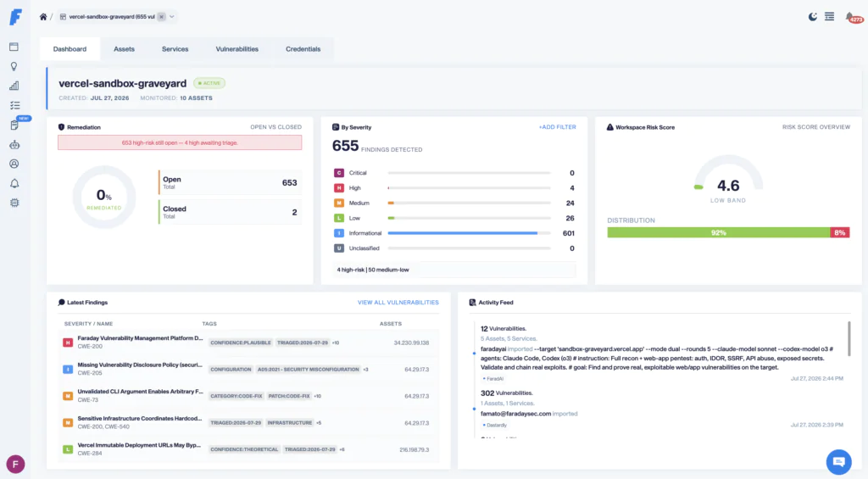Click asset IP 34.230.99.138
This screenshot has height=479, width=868.
(x=411, y=343)
